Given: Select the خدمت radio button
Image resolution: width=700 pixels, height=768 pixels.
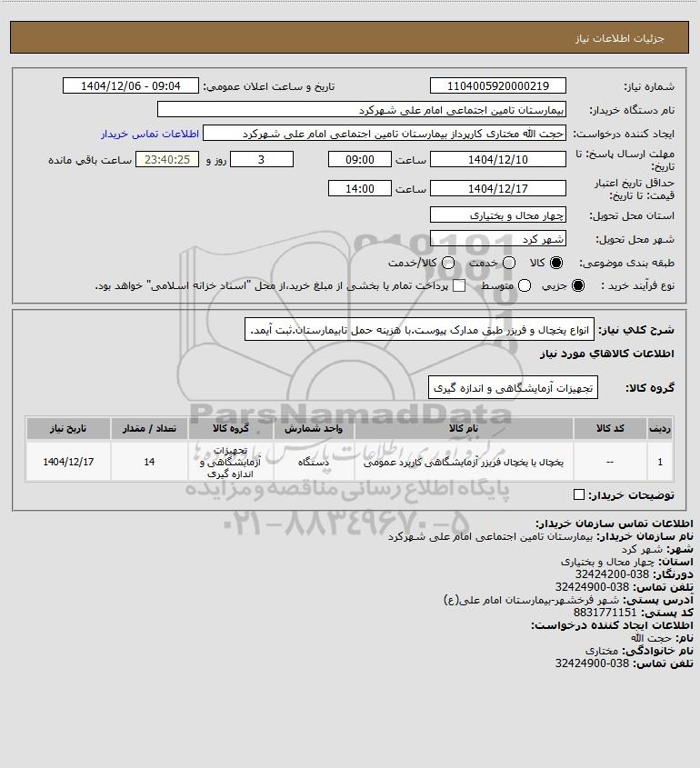Looking at the screenshot, I should click(509, 263).
